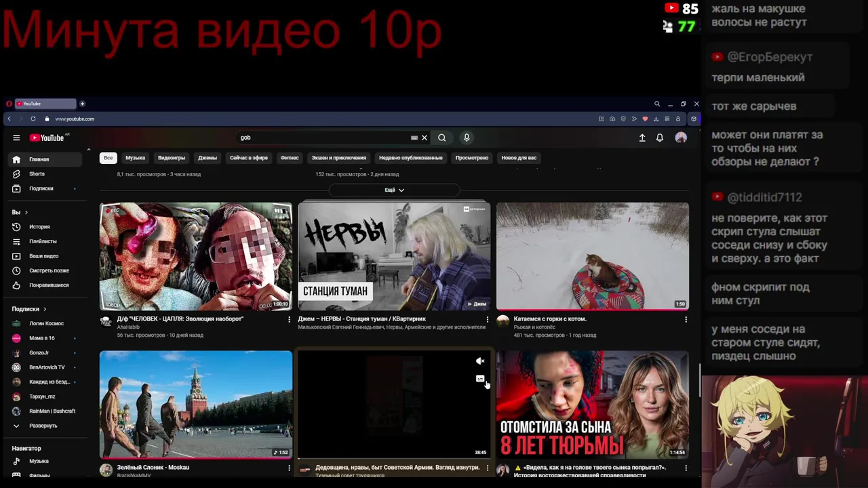
Task: Go back using browser back arrow
Action: (9, 119)
